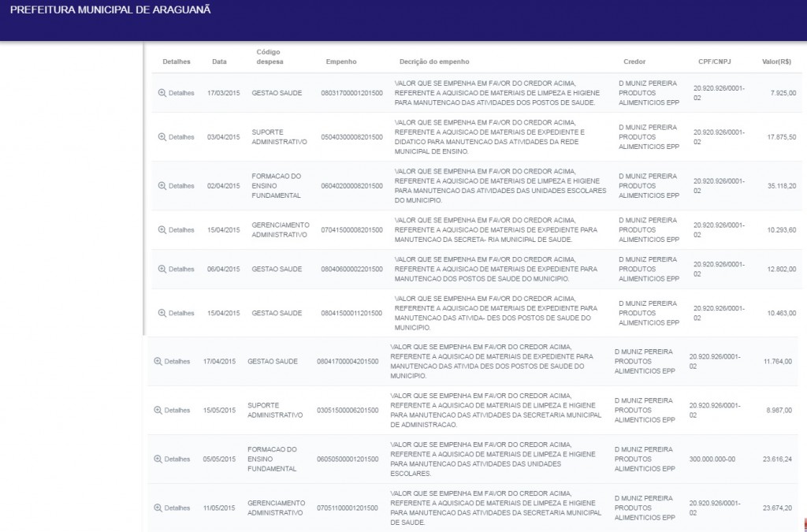807x532 pixels.
Task: Click the Data column header
Action: pos(219,61)
